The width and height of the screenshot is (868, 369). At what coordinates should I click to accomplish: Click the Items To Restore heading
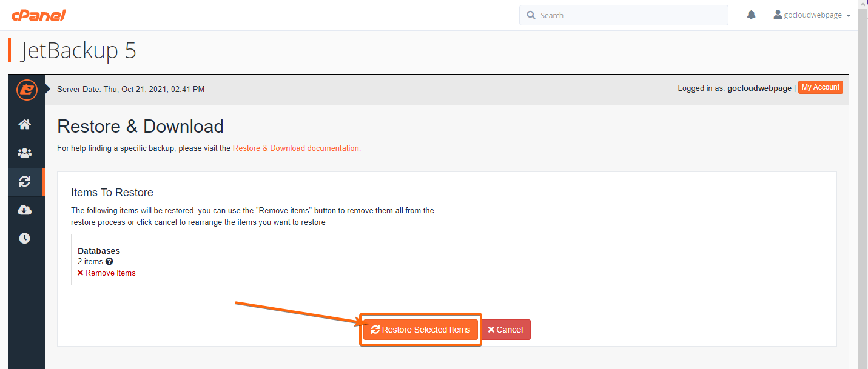point(112,193)
